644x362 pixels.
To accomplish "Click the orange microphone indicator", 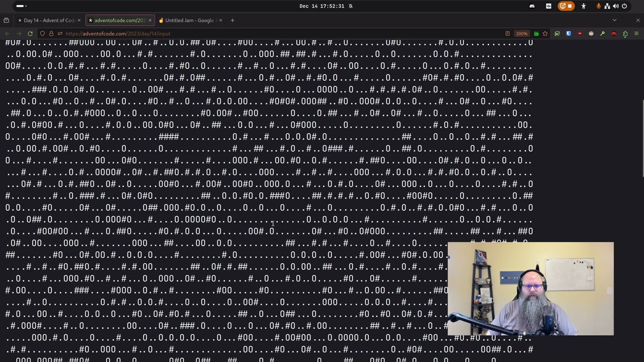I will [599, 6].
